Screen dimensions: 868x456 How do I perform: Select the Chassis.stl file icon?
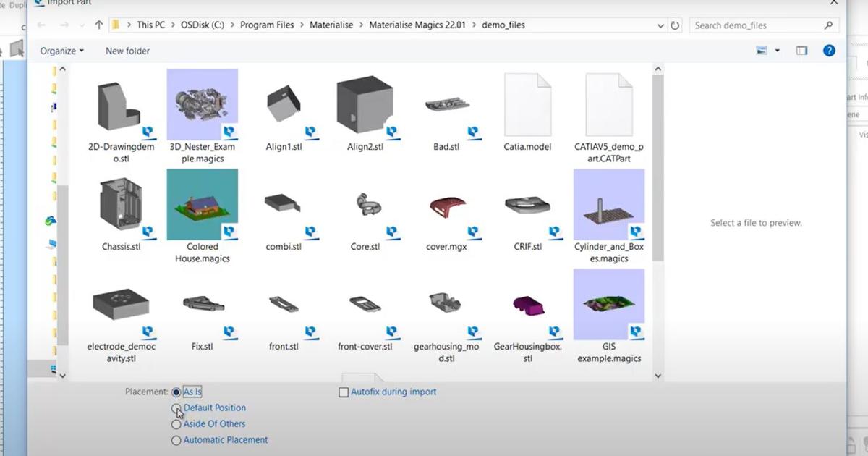point(122,206)
